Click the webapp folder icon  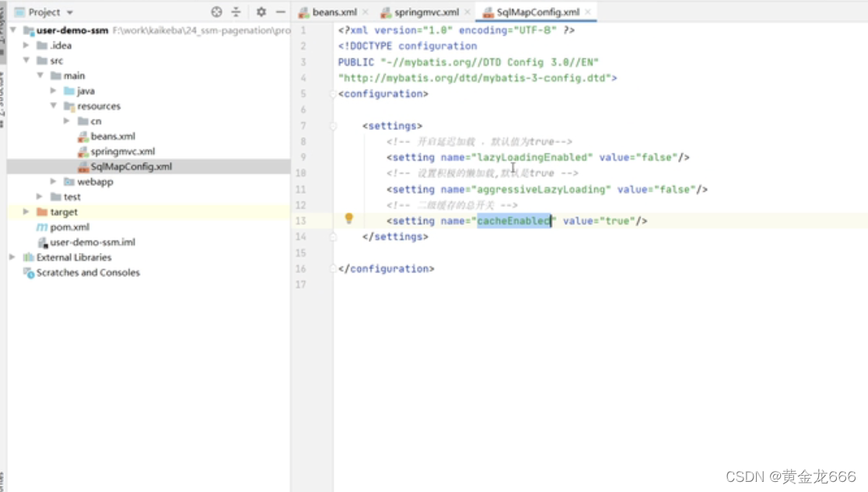69,181
